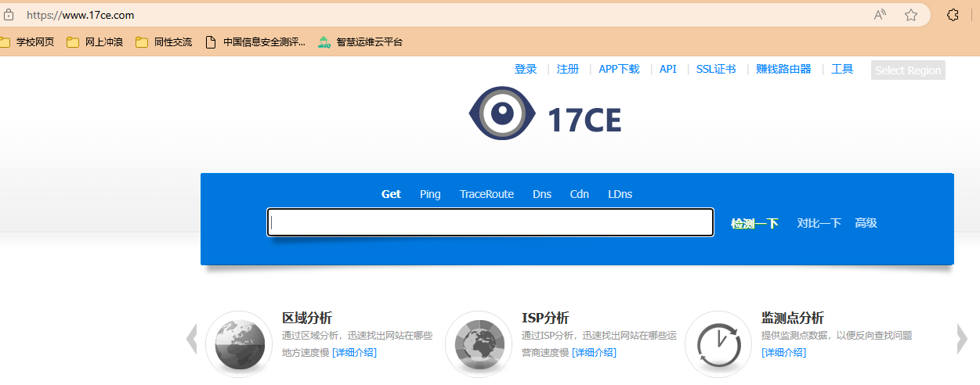Focus the URL test input field

pos(490,222)
